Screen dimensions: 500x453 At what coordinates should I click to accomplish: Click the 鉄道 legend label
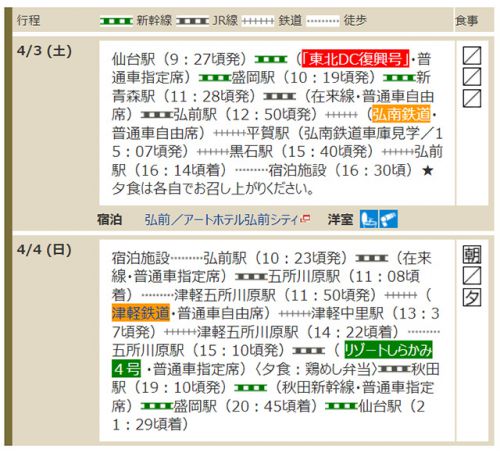coord(290,21)
